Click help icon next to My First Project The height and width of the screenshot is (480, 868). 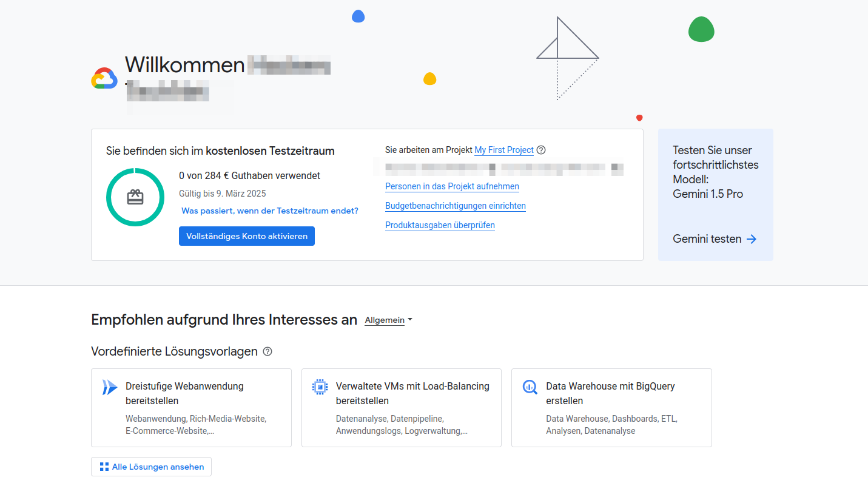541,150
